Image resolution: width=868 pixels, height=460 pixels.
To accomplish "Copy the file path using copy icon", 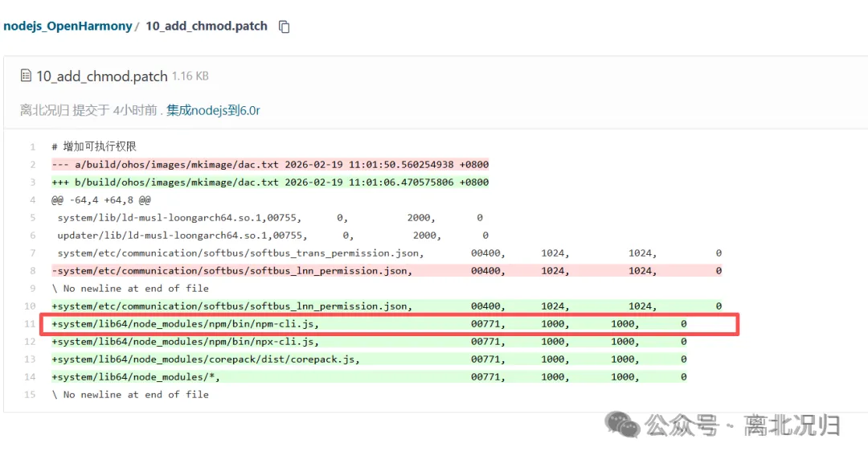I will [x=284, y=27].
